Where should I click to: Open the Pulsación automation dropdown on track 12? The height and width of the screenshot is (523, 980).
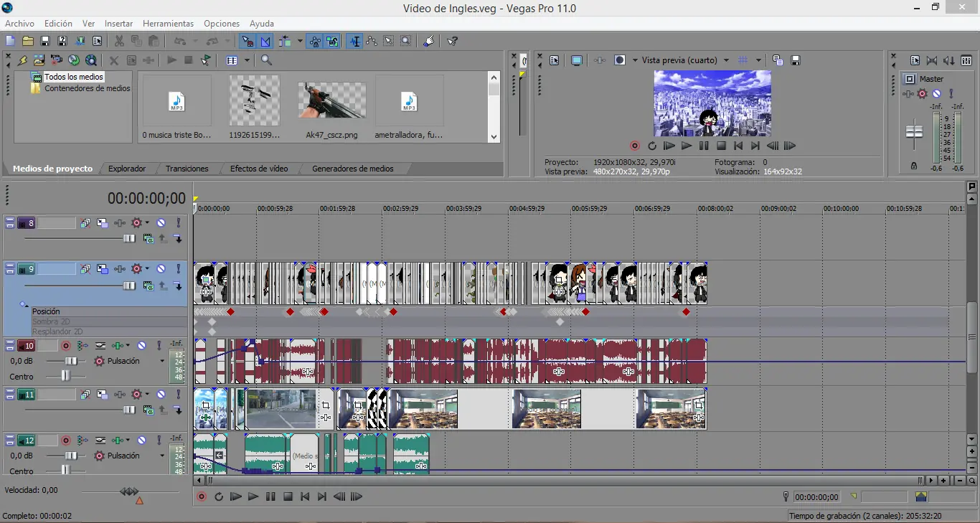[x=162, y=456]
